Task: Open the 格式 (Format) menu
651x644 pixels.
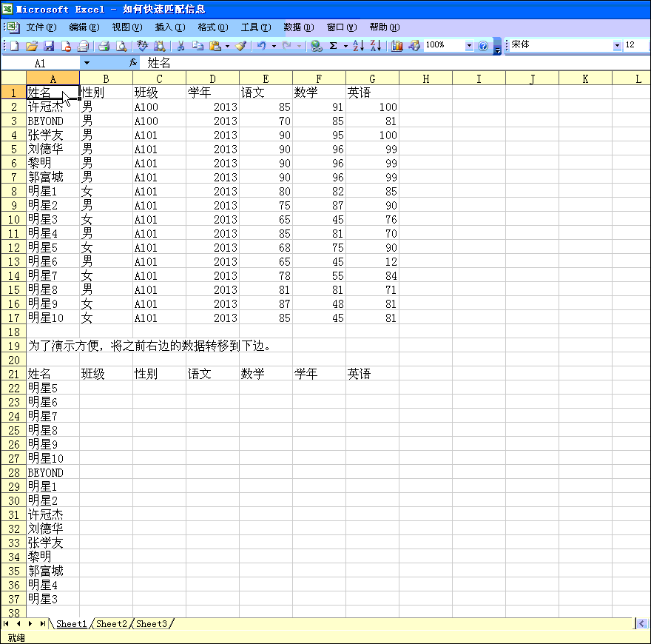Action: coord(212,27)
